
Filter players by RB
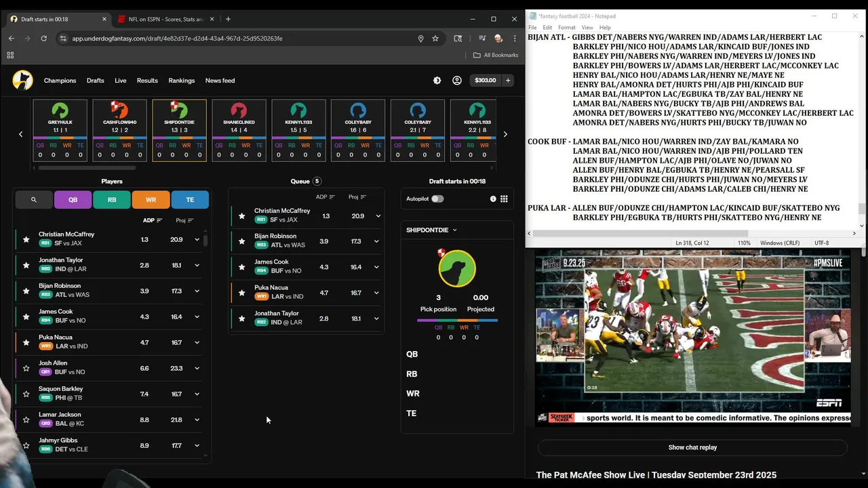click(x=112, y=200)
